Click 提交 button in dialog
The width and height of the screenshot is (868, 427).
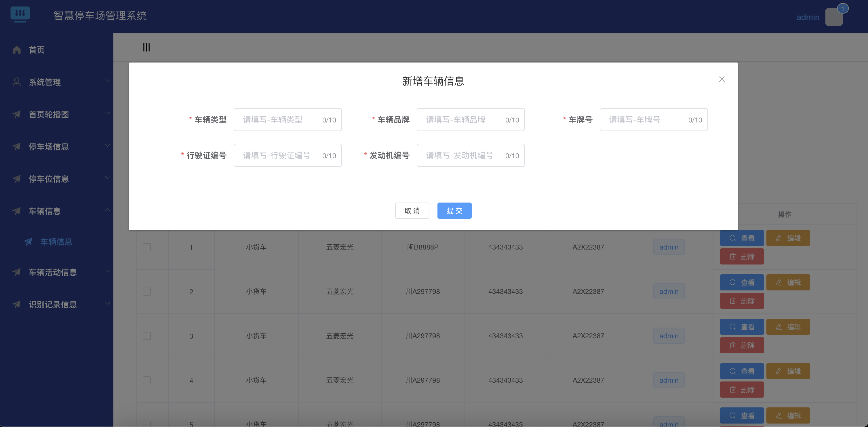coord(454,211)
